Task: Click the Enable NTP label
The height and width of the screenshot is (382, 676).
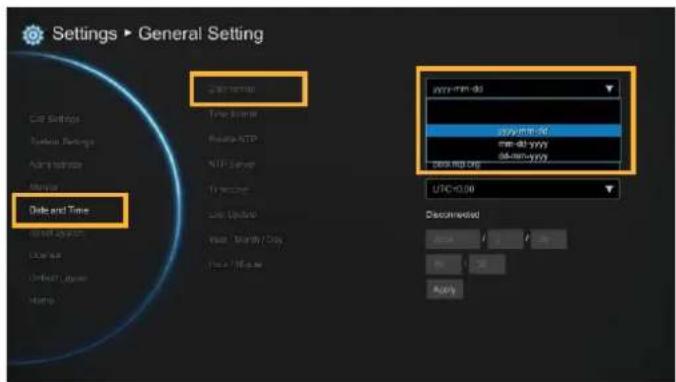Action: [232, 139]
